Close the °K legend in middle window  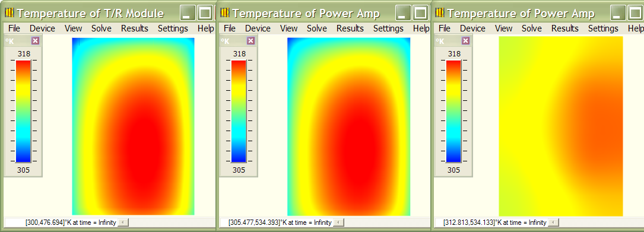250,41
